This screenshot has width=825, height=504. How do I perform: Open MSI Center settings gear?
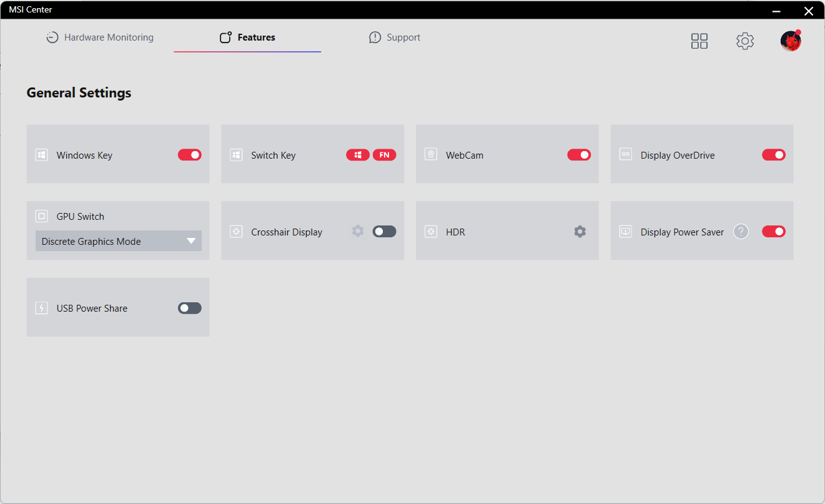click(x=744, y=41)
